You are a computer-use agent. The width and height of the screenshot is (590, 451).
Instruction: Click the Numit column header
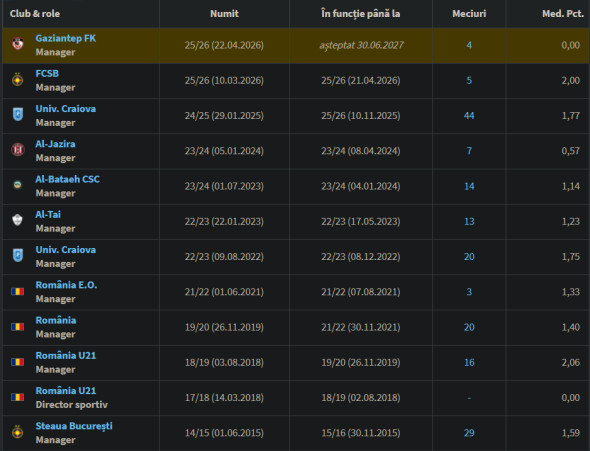pyautogui.click(x=224, y=14)
